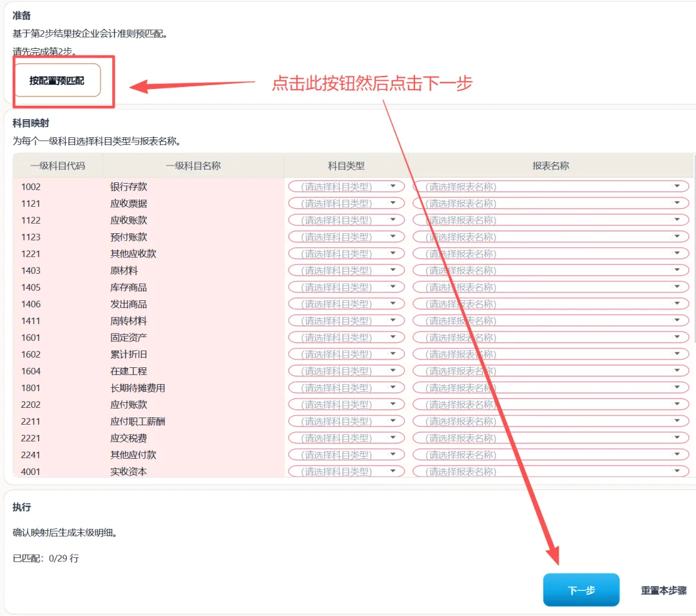
Task: Open 科目类型 dropdown for 周转材料
Action: [346, 320]
